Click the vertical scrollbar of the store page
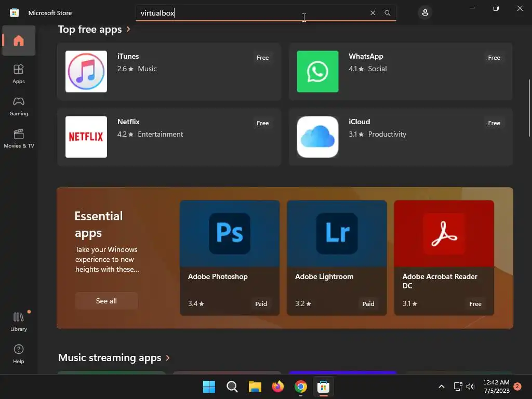Screen dimensions: 532x399 coord(529,108)
